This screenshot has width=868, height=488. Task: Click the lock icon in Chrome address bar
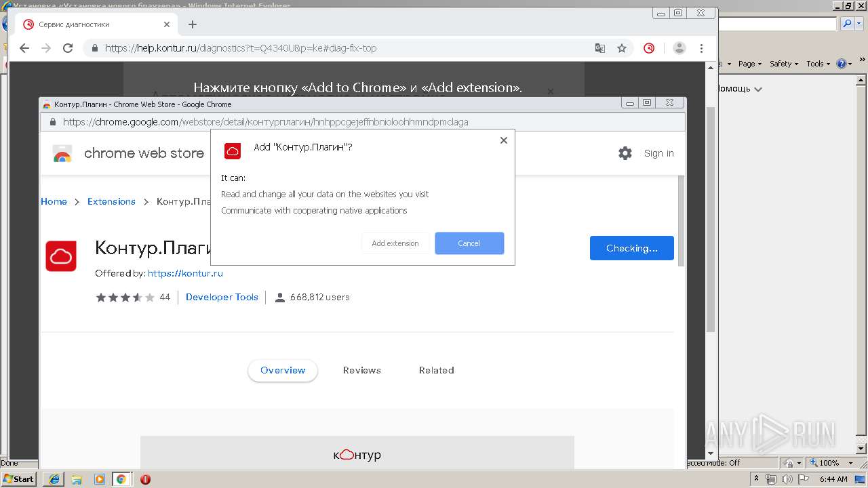95,48
